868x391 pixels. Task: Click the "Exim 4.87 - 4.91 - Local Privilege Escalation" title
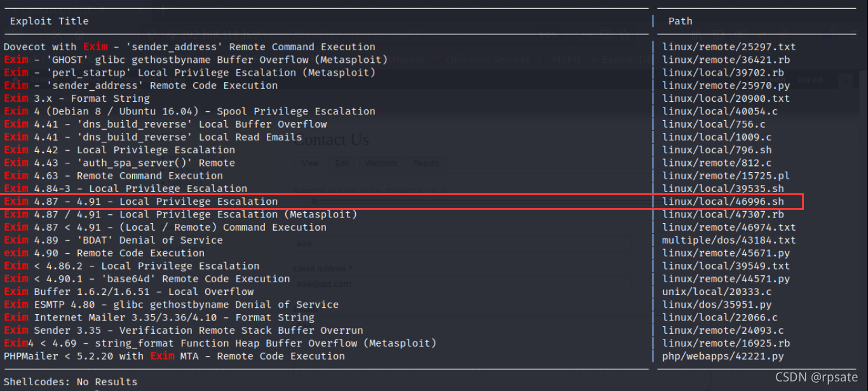coord(140,202)
